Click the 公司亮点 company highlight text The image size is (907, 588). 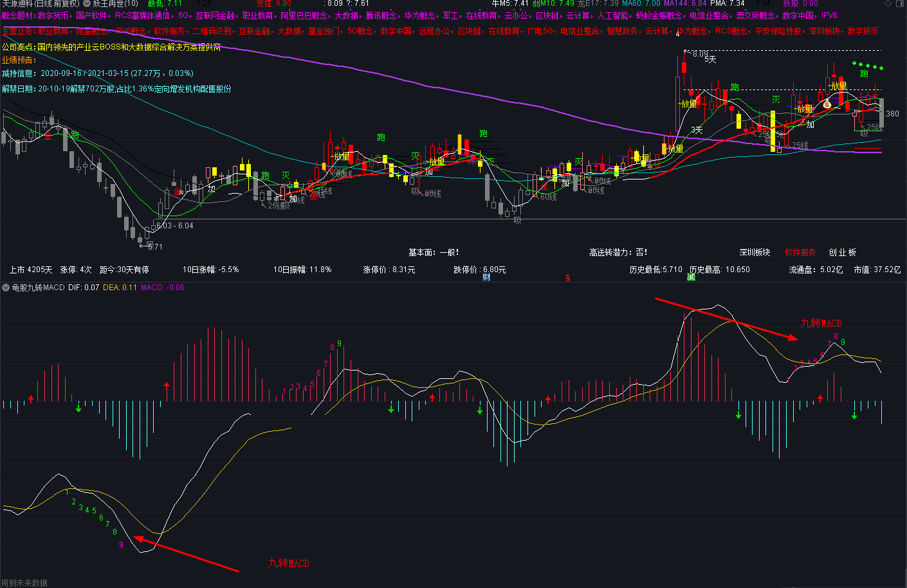tap(111, 47)
